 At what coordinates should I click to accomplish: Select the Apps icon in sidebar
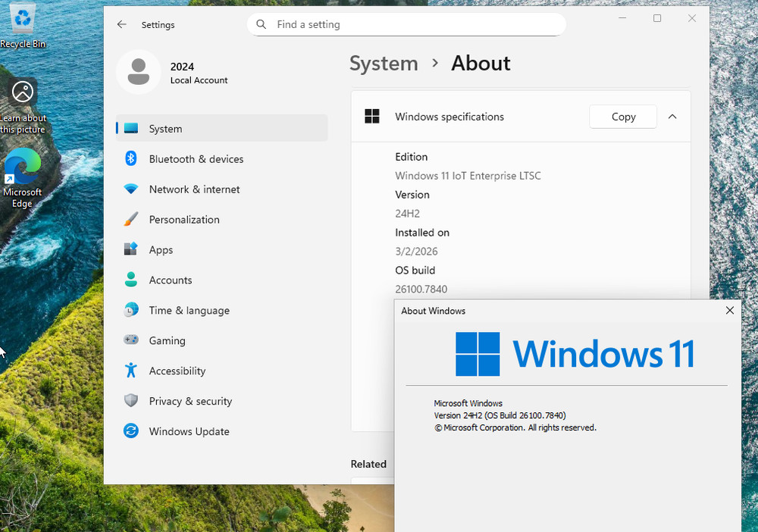coord(132,250)
